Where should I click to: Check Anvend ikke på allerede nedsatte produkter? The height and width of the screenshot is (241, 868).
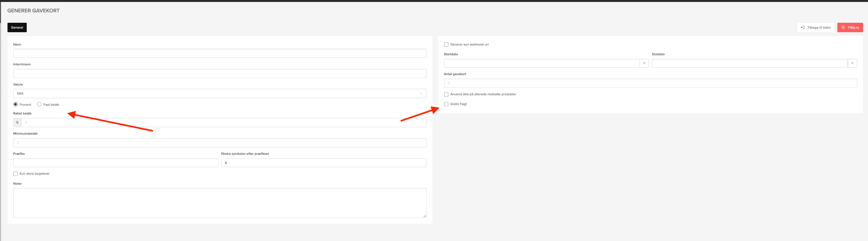pos(446,94)
